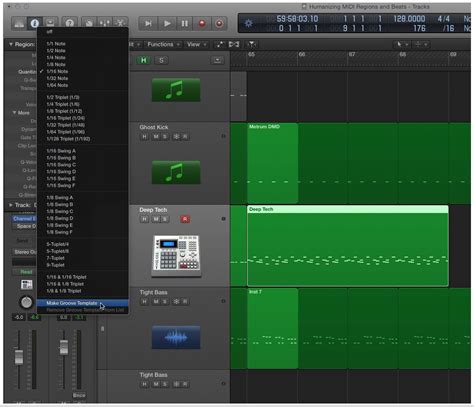Select the Metrum DMD region
This screenshot has width=474, height=407.
(272, 163)
